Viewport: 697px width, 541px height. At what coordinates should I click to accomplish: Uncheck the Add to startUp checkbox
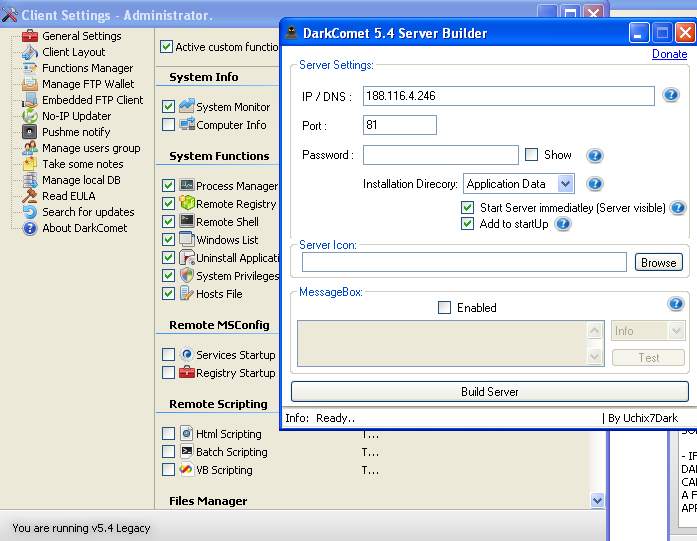click(x=467, y=223)
